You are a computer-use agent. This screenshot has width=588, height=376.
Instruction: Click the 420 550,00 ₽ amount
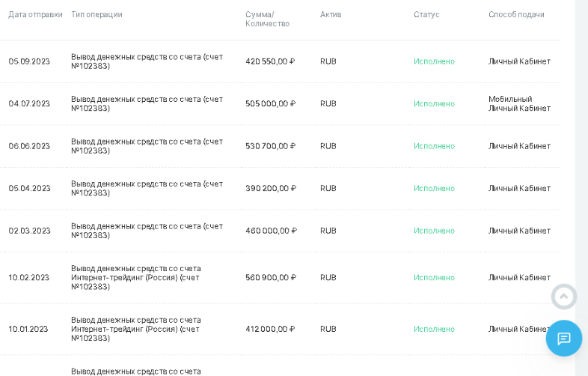click(270, 61)
